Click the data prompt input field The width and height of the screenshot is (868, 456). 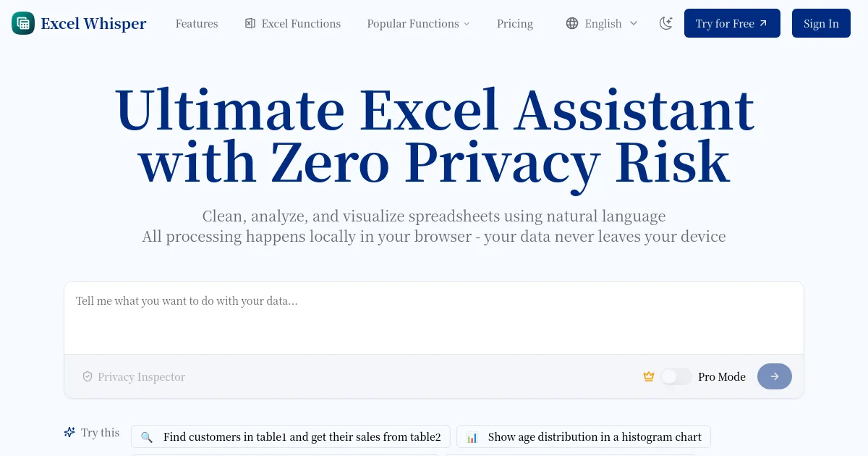434,317
